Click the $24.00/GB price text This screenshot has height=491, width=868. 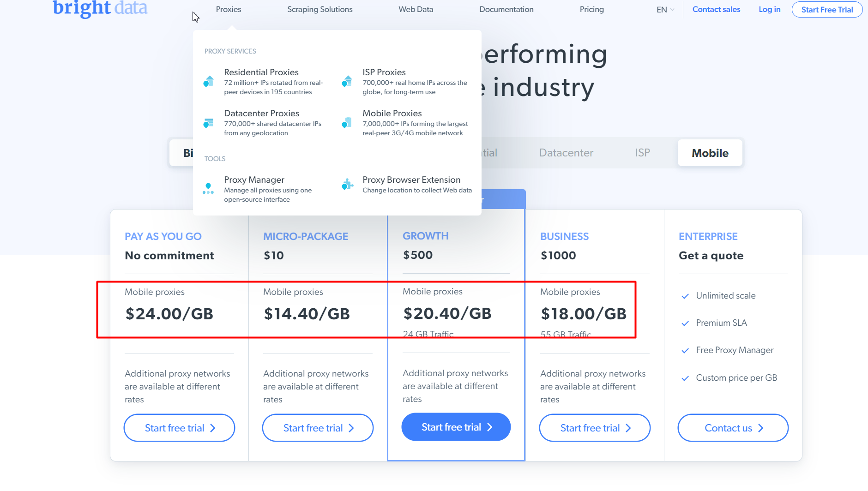tap(169, 314)
